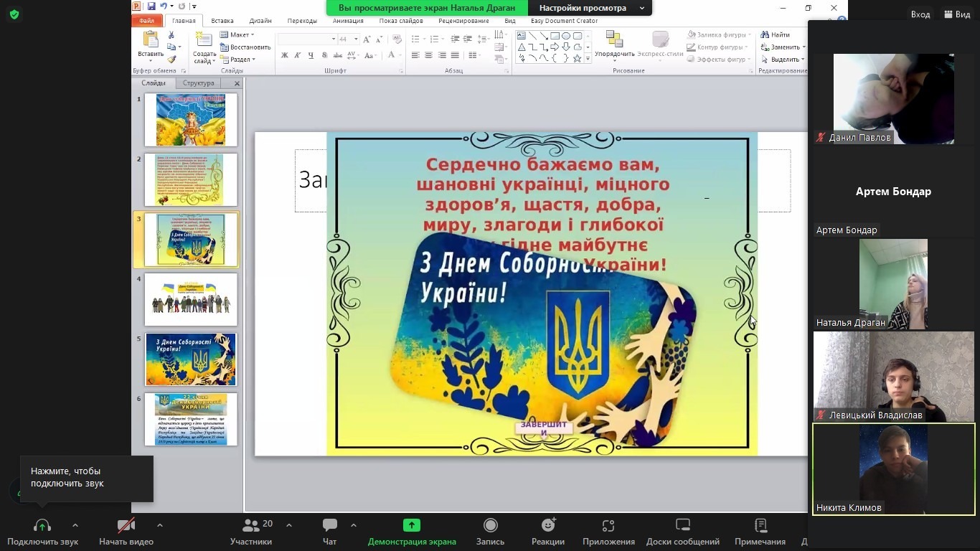Toggle strikethrough abc formatting
The image size is (980, 551).
338,55
